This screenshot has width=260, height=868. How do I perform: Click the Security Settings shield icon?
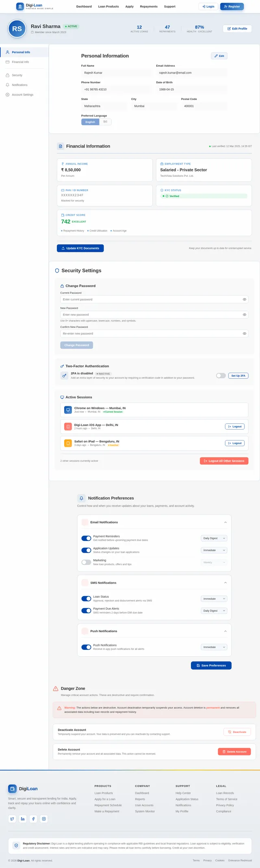tap(57, 271)
